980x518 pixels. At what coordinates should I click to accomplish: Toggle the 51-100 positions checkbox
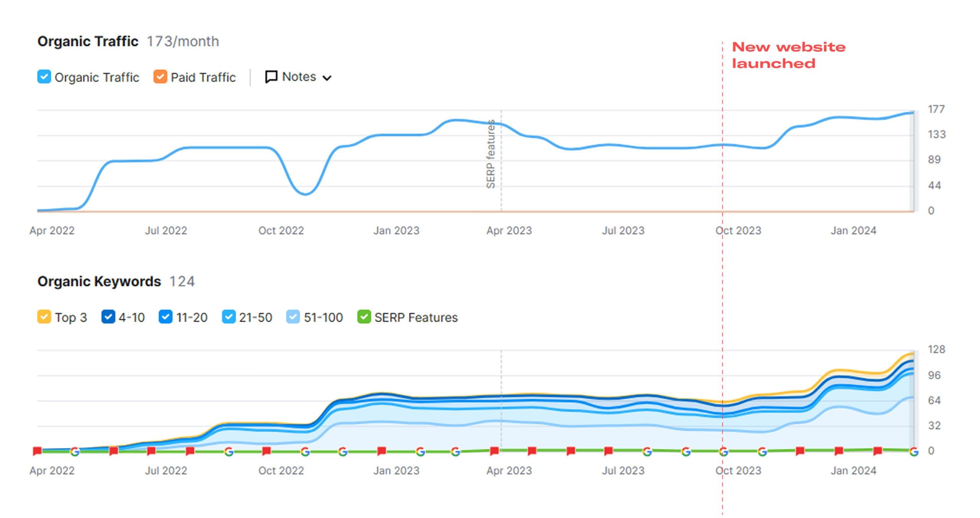click(293, 317)
